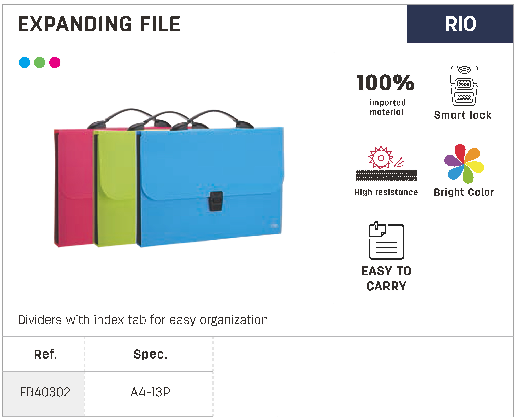Select the pink color dot
The width and height of the screenshot is (515, 420).
[55, 62]
